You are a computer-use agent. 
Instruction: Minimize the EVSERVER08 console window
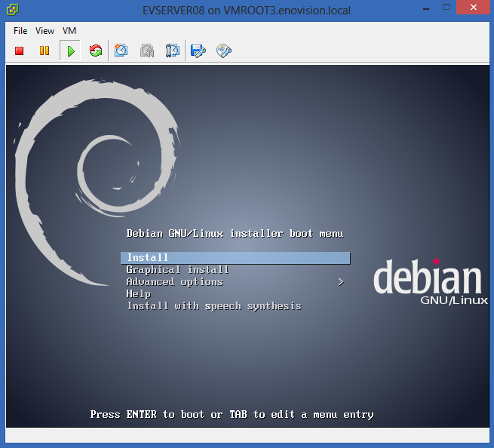click(x=426, y=8)
